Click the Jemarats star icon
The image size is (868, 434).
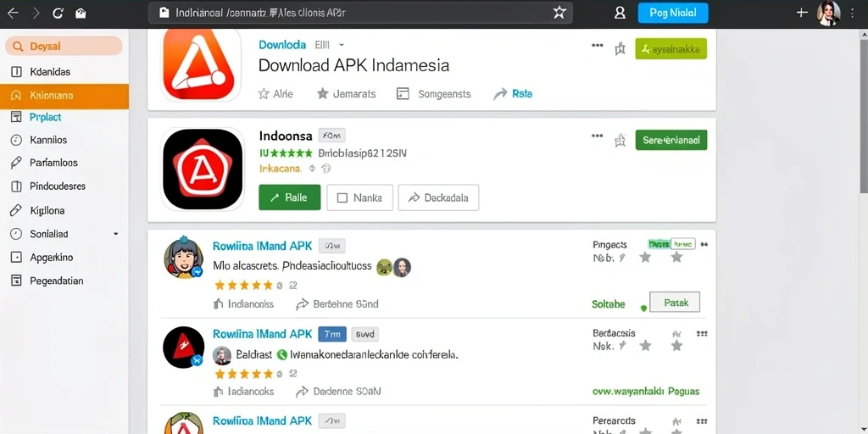323,93
